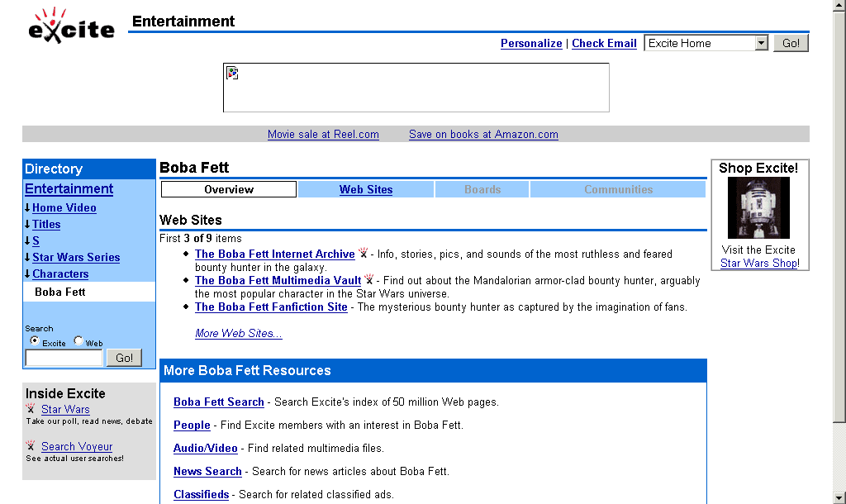Open the S category link
Screen dimensions: 846x504
tap(36, 240)
